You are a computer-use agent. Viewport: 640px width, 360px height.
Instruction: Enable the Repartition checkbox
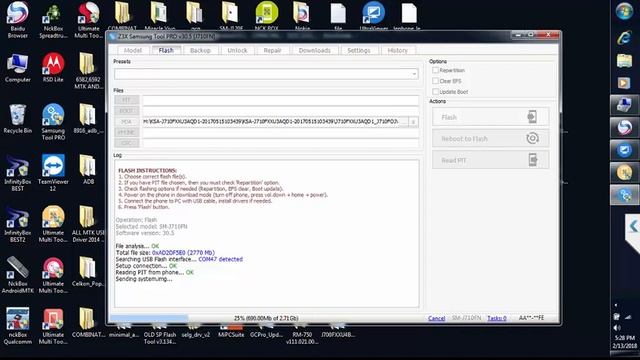[436, 70]
